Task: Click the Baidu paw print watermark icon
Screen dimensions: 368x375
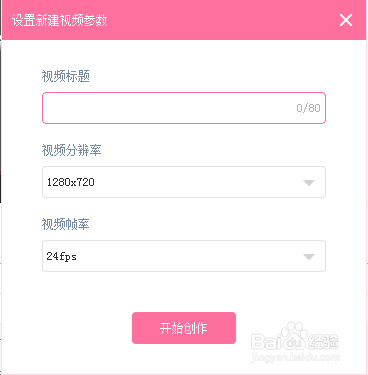Action: point(294,333)
